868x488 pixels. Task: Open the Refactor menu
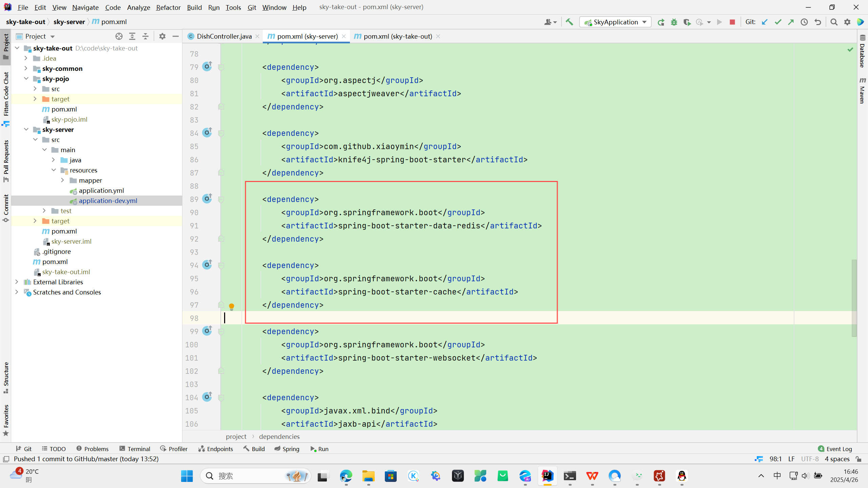tap(168, 7)
